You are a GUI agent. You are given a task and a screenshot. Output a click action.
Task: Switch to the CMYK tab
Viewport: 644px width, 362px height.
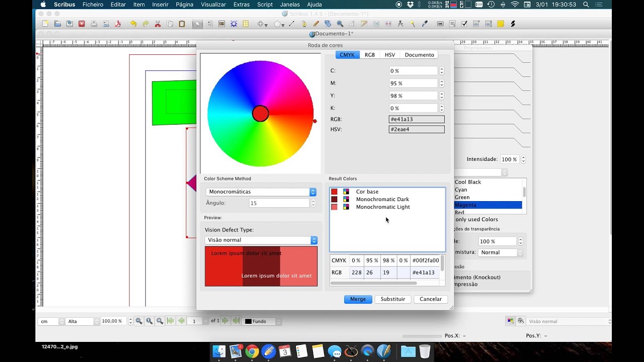coord(347,55)
